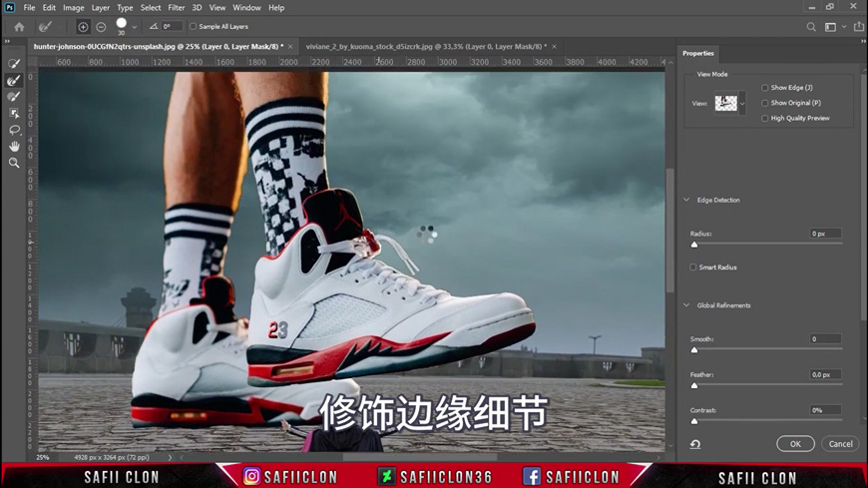The width and height of the screenshot is (868, 488).
Task: Click the Feather slider handle
Action: (x=694, y=385)
